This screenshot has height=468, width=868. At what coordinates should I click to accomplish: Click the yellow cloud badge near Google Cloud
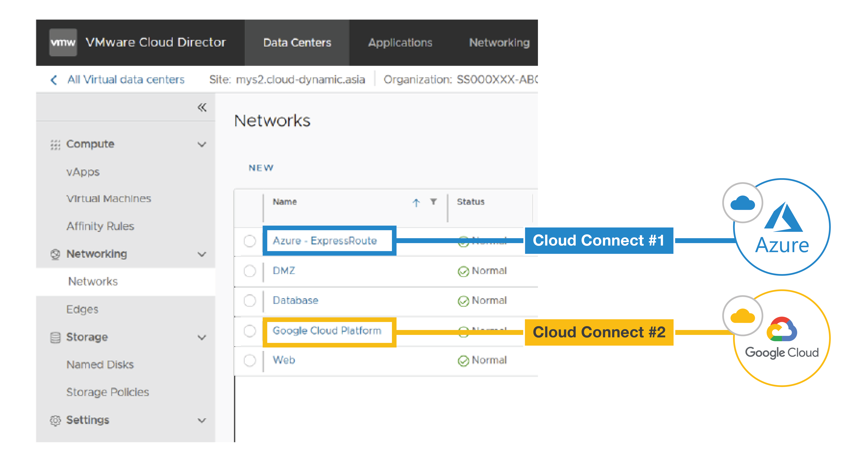point(743,316)
